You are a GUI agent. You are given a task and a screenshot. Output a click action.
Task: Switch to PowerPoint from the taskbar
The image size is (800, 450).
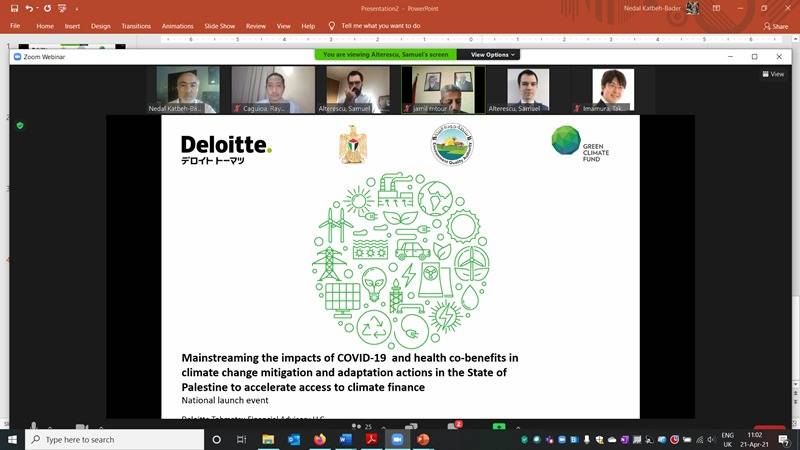423,439
